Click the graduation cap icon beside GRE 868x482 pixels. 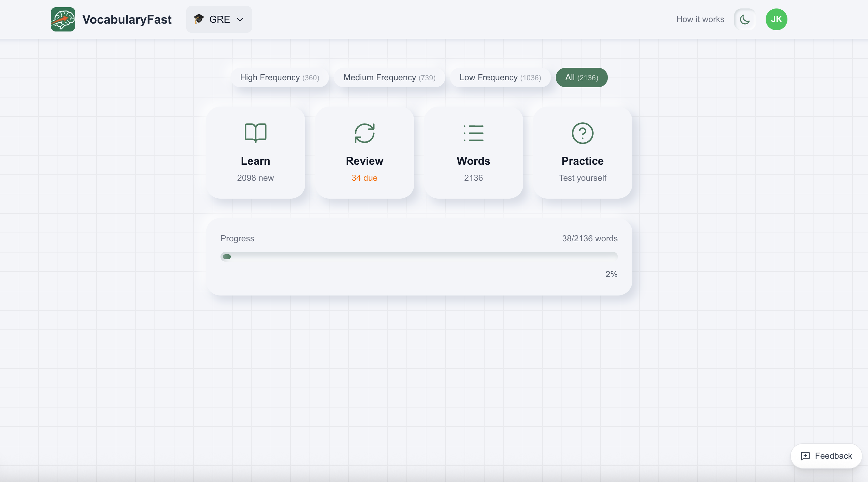pos(198,19)
